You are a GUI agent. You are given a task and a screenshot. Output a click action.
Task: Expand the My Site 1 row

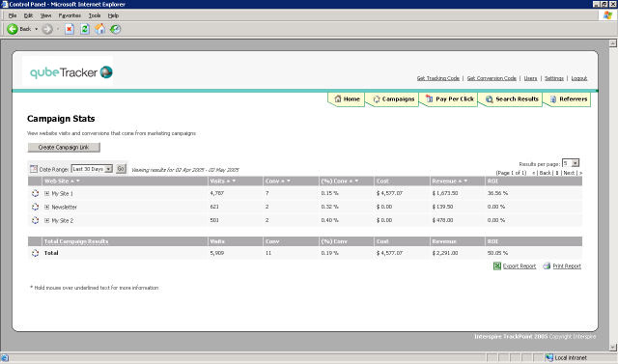(47, 193)
